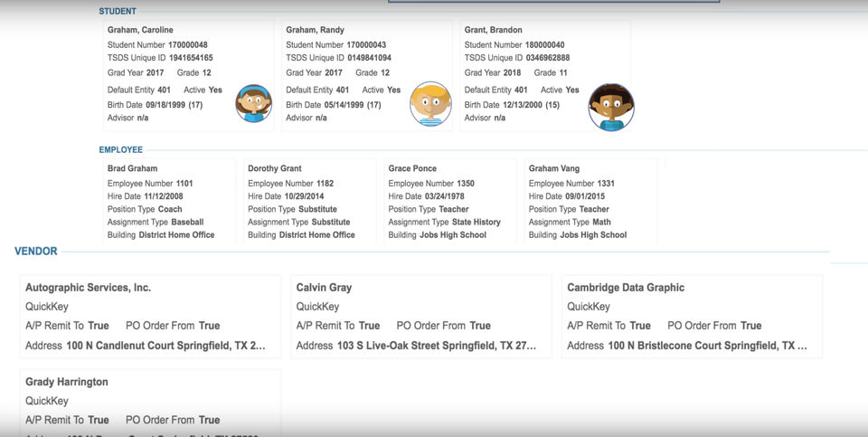Select assignment type Math
Screen dimensions: 868x437
click(x=602, y=222)
